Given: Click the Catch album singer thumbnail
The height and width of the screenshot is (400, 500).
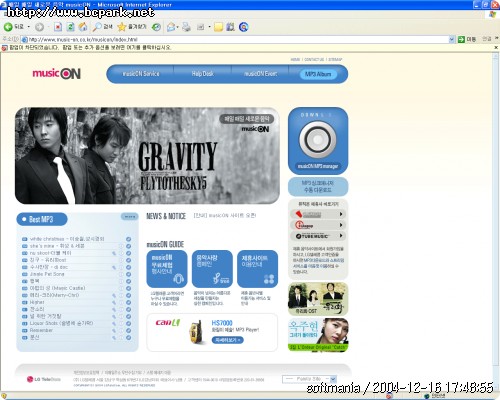Looking at the screenshot, I should coord(318,335).
